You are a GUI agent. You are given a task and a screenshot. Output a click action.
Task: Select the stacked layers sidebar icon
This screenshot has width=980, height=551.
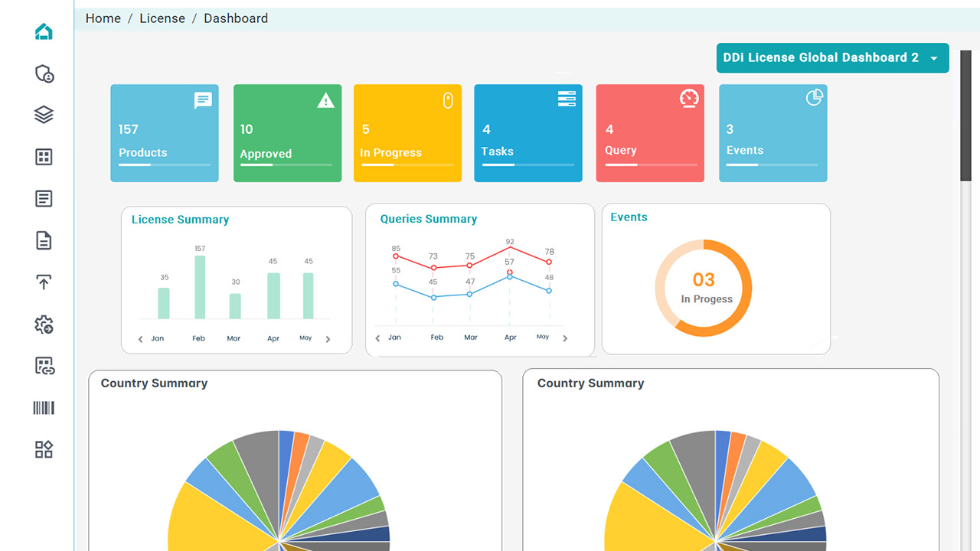pos(44,115)
